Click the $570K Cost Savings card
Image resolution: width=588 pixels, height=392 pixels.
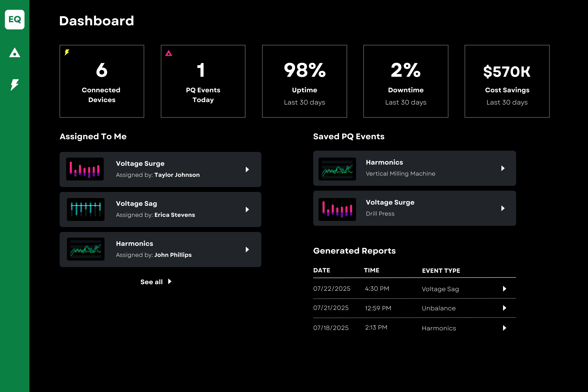[x=507, y=81]
